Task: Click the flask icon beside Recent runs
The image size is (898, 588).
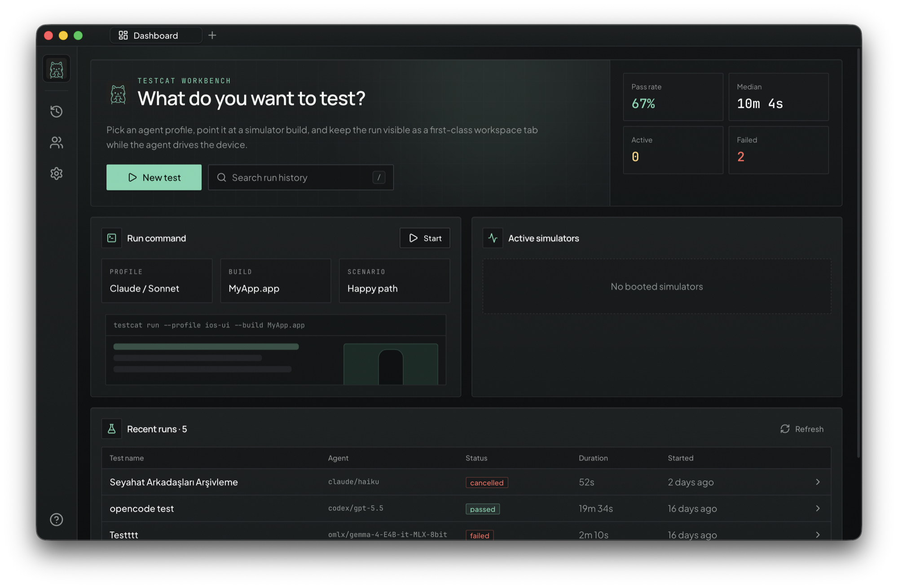Action: pos(112,429)
